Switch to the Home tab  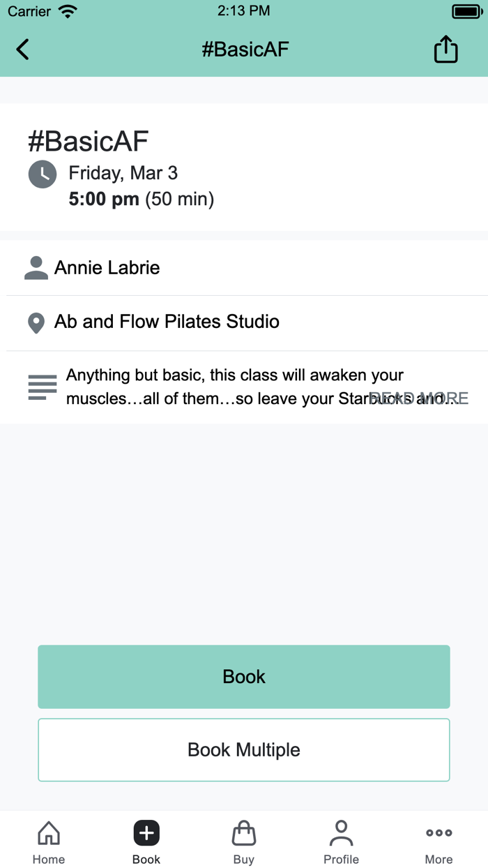48,841
